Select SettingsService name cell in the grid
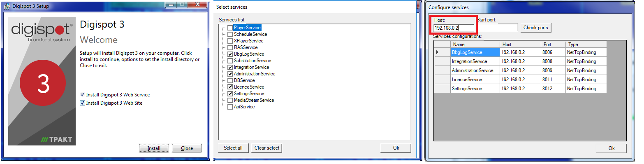The width and height of the screenshot is (644, 164). [x=475, y=89]
